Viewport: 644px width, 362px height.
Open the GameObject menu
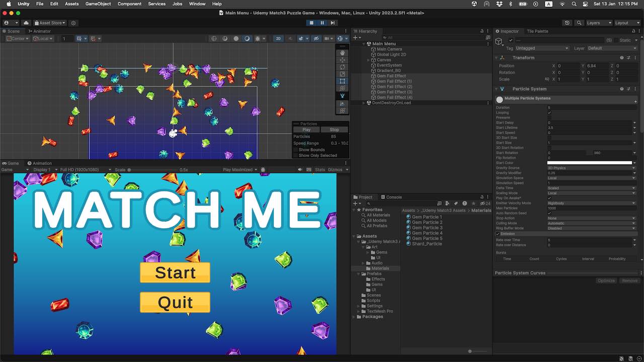pyautogui.click(x=98, y=4)
